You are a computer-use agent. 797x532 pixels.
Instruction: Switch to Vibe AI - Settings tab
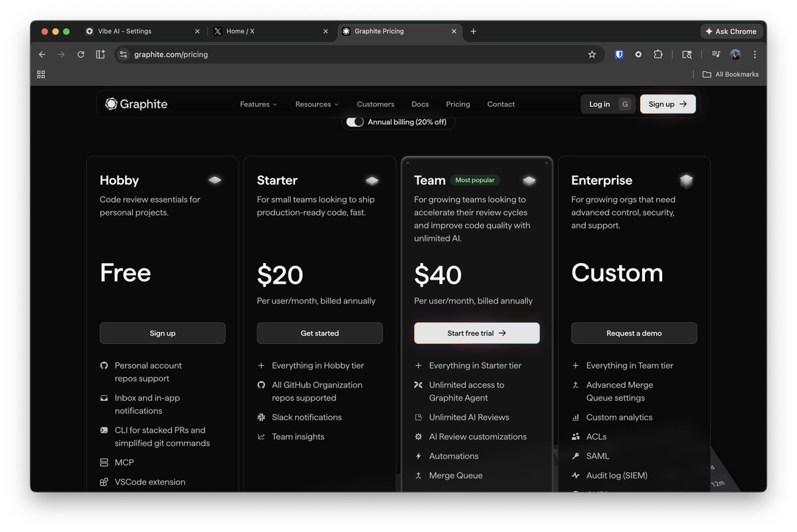coord(142,31)
